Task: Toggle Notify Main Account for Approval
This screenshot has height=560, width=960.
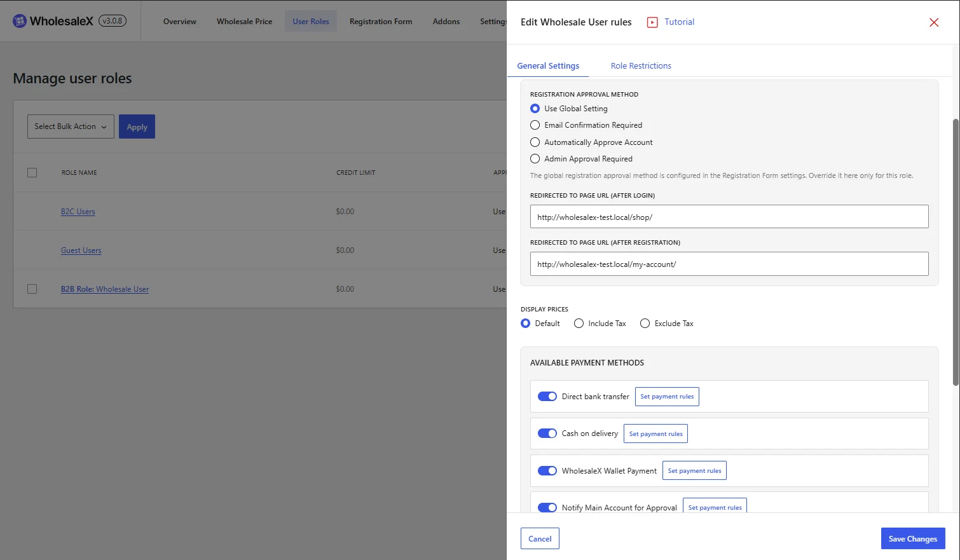Action: (547, 508)
